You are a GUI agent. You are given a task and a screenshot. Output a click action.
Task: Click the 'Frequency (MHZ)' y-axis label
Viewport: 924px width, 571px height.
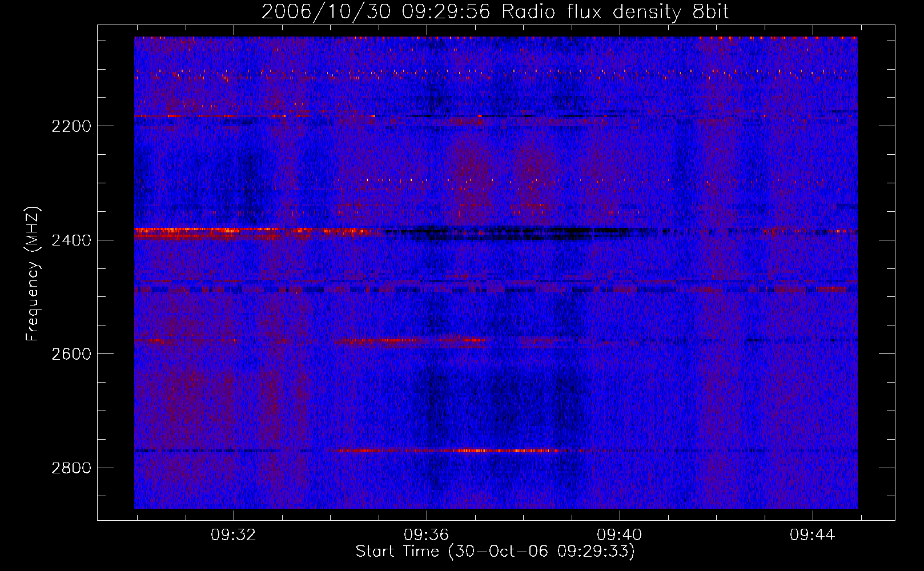(33, 274)
